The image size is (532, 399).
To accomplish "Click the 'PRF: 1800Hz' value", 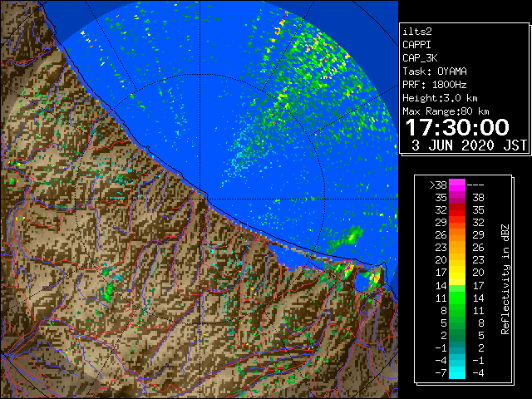I will tap(435, 85).
